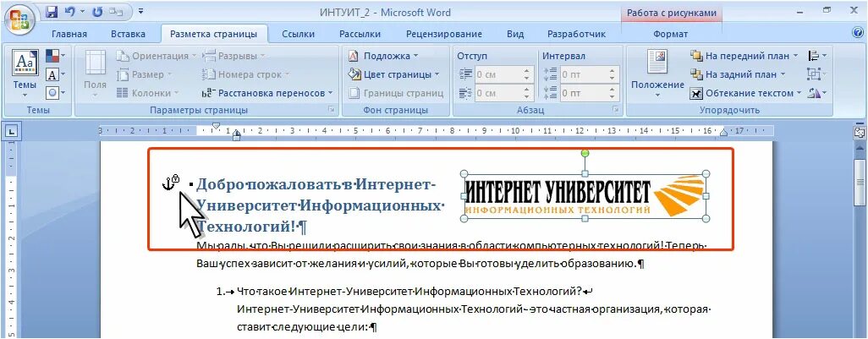
Task: Click the logo's right middle sizing handle
Action: click(706, 196)
